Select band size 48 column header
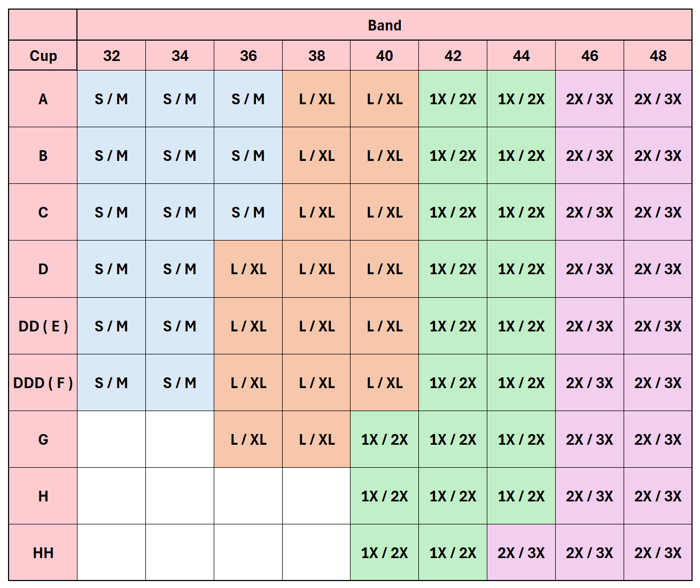 pyautogui.click(x=658, y=56)
